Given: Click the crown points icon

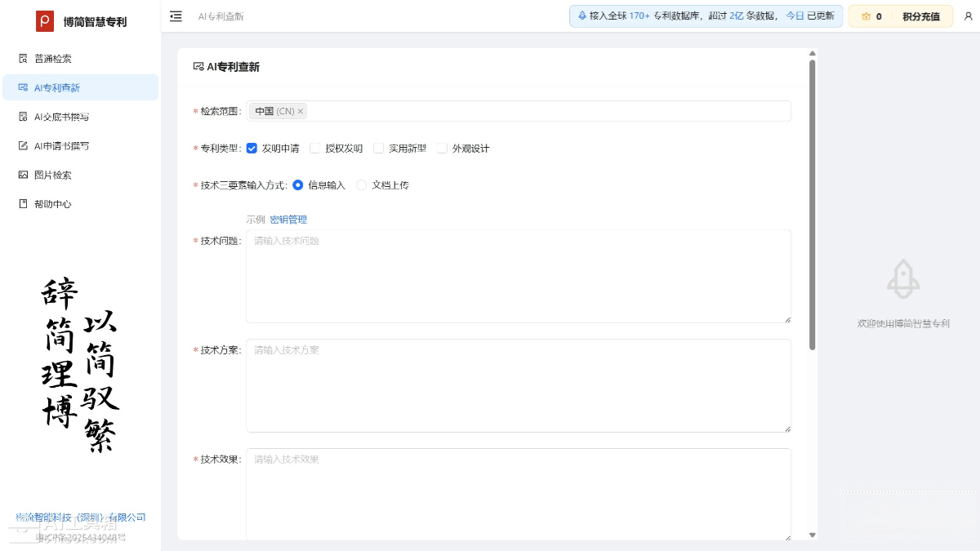Looking at the screenshot, I should (866, 16).
